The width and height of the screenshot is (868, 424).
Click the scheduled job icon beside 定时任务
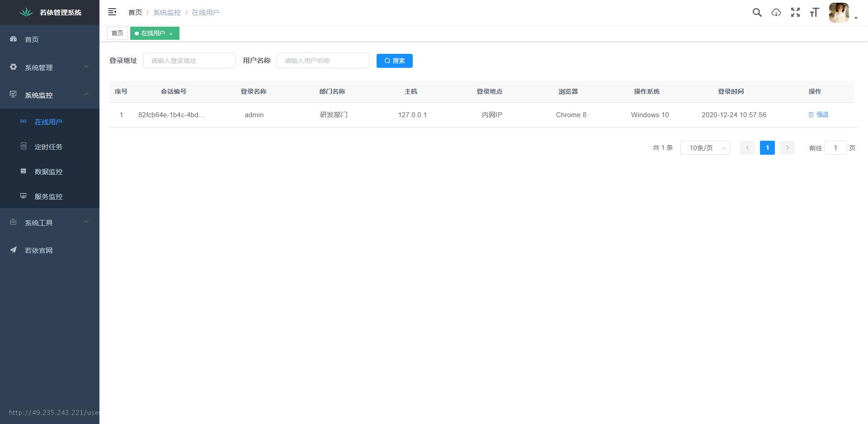24,146
